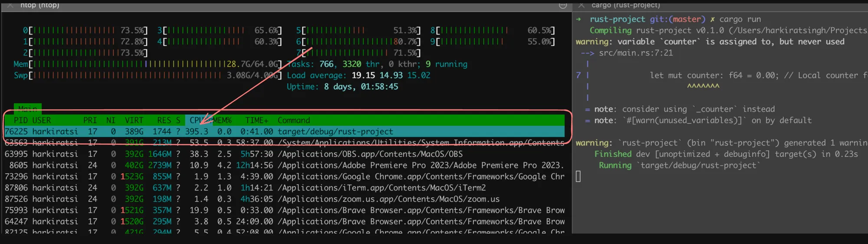Select the Main tab in htop
The image size is (868, 244).
(x=27, y=109)
